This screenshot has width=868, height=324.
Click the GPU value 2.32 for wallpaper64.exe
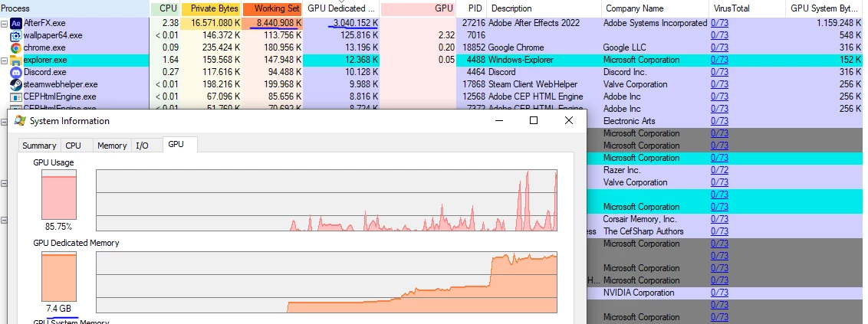click(x=446, y=35)
